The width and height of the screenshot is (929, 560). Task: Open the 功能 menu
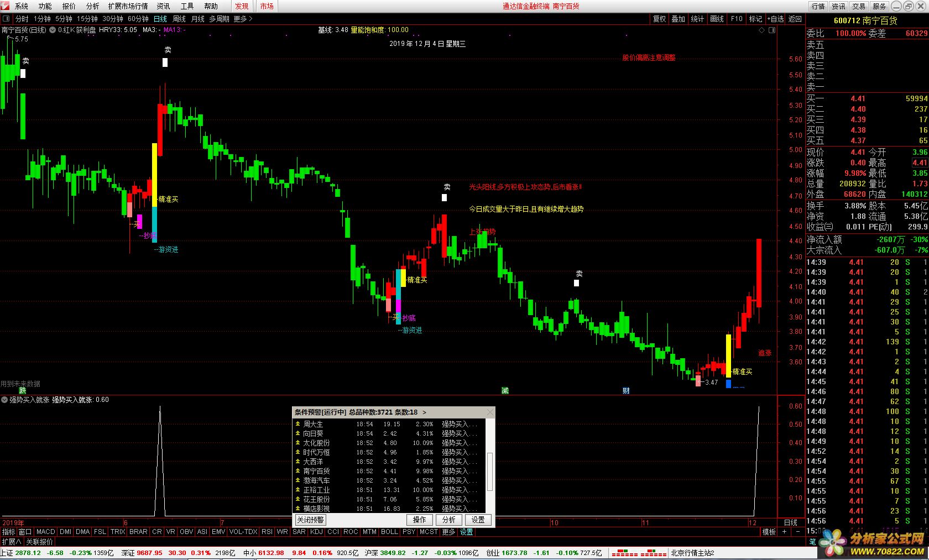[x=45, y=6]
